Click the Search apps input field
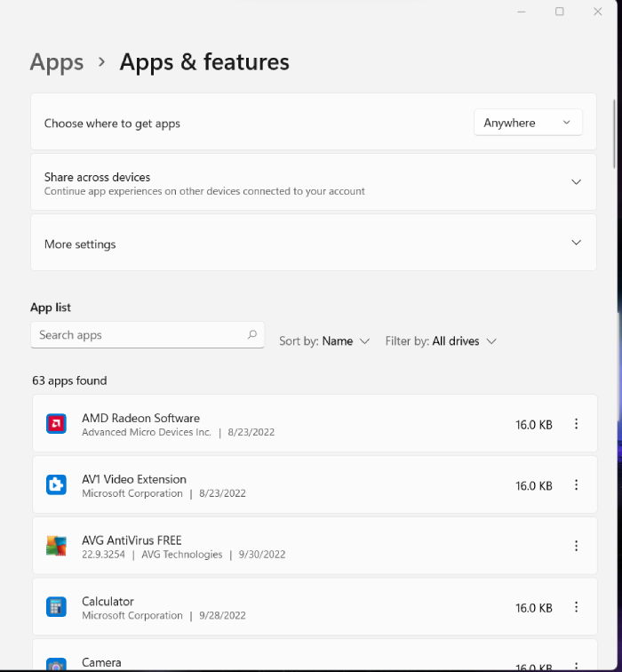This screenshot has height=672, width=622. click(148, 335)
